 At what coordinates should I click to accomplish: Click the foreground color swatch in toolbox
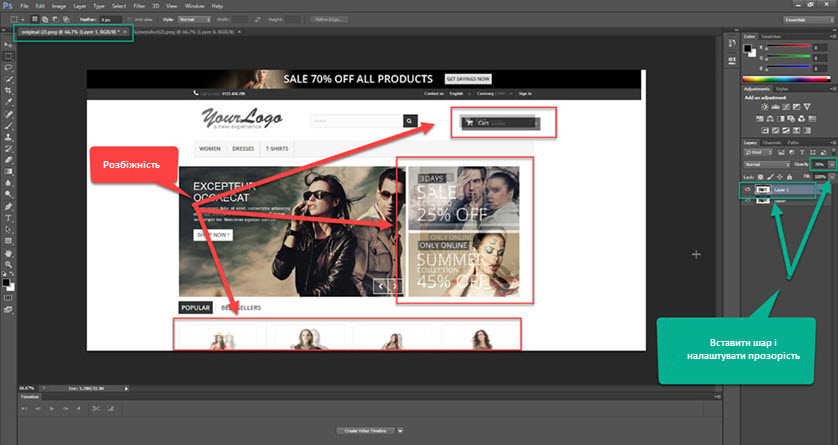(6, 282)
